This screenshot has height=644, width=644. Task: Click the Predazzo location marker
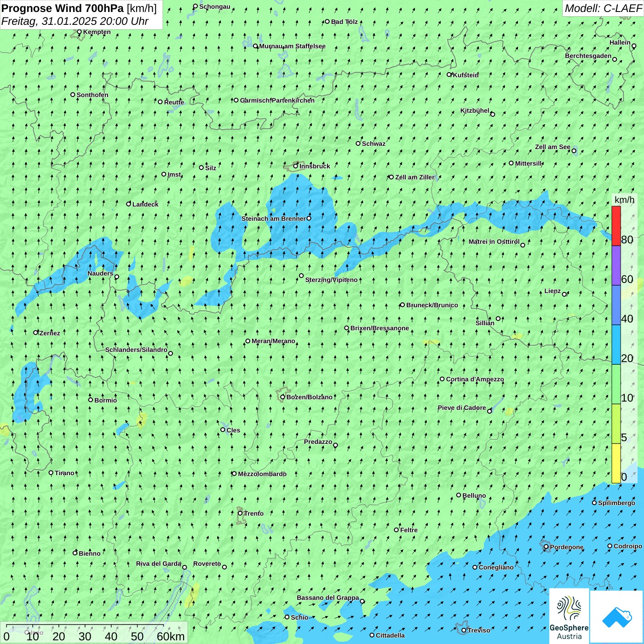pyautogui.click(x=335, y=445)
